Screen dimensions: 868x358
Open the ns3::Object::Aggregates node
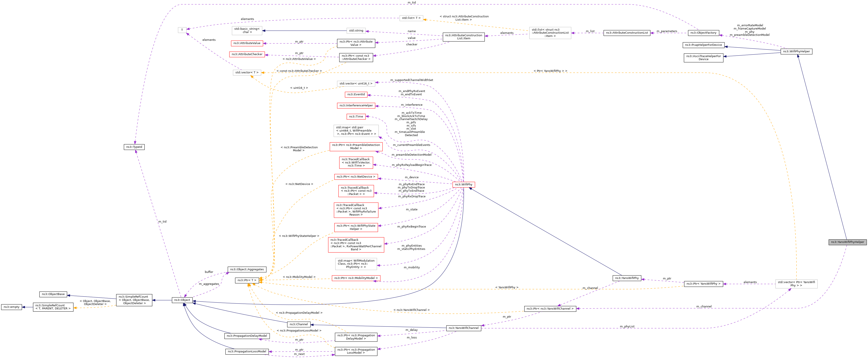coord(247,269)
